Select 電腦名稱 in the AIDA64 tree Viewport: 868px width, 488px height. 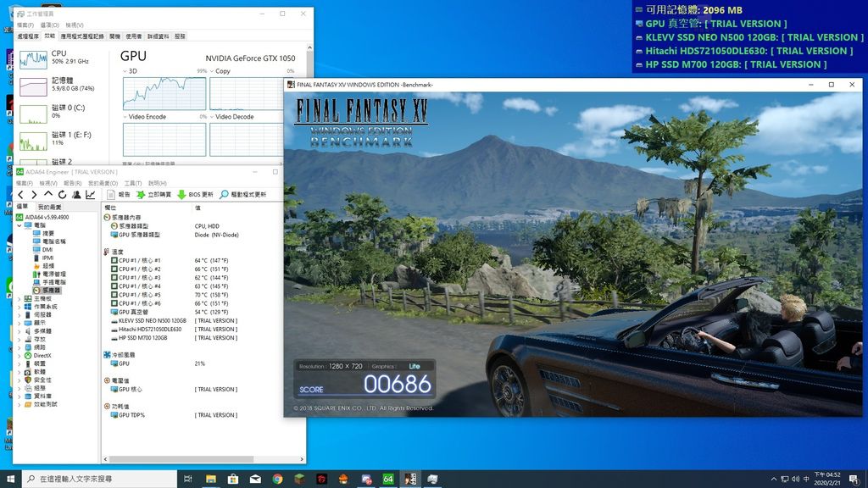[49, 241]
